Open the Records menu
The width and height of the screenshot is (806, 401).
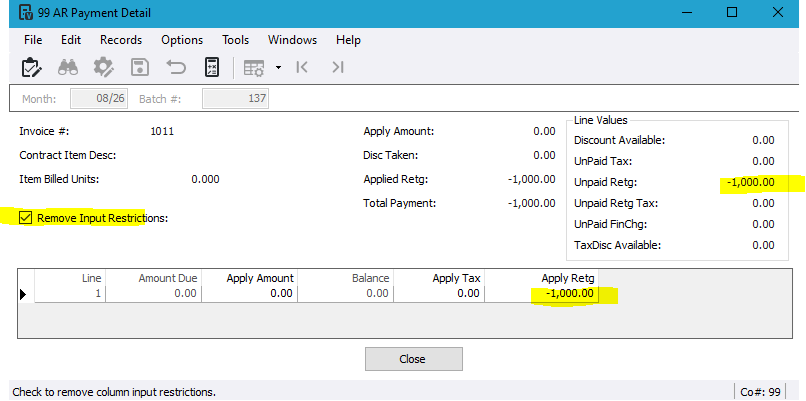(x=121, y=40)
